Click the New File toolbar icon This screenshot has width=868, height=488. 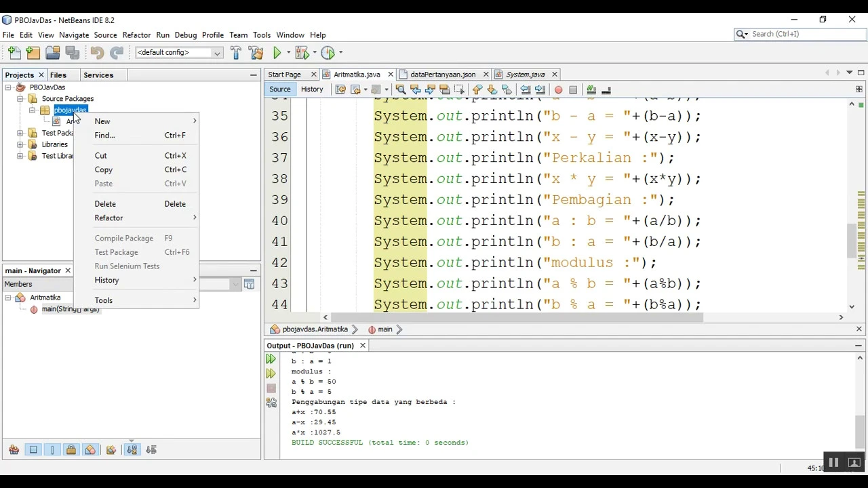[x=14, y=52]
